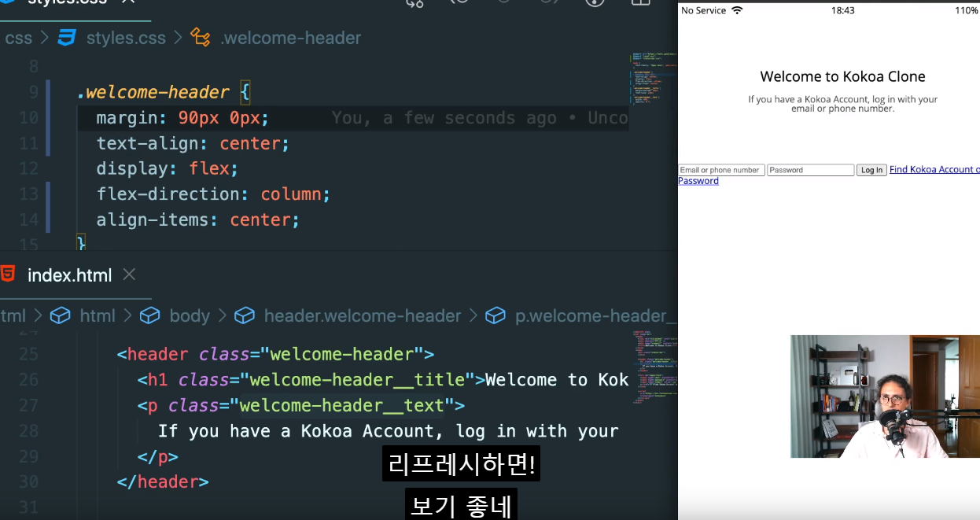Open the body breadcrumb in index.html
Image resolution: width=980 pixels, height=520 pixels.
pos(190,315)
